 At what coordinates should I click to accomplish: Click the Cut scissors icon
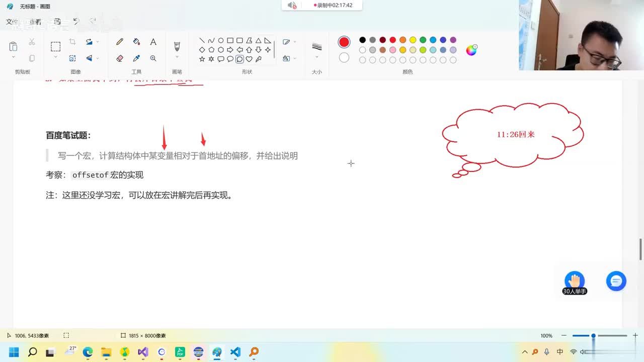coord(32,42)
